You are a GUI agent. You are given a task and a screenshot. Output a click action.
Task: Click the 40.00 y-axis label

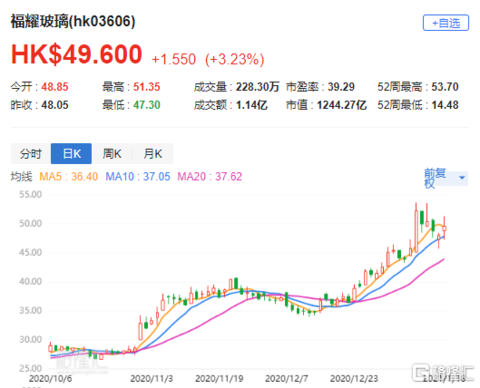click(x=31, y=281)
